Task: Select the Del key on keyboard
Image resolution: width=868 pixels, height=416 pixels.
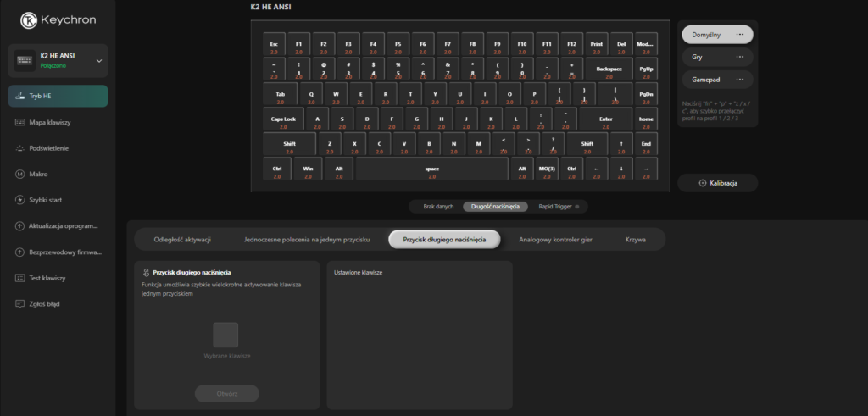Action: (x=621, y=44)
